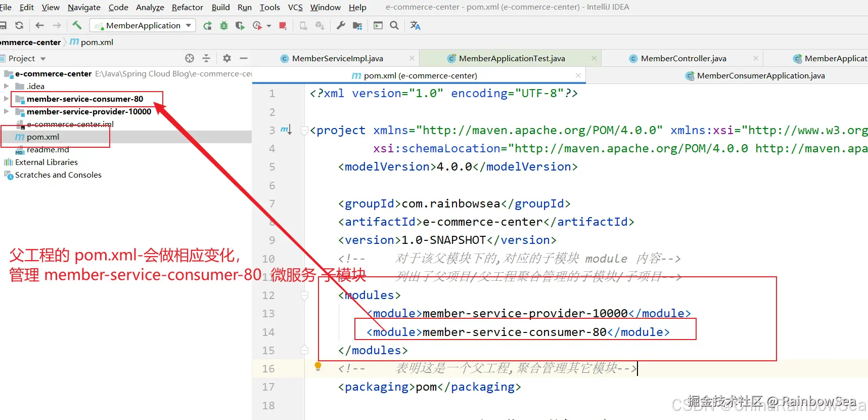Click the lightbulb intention icon
This screenshot has height=420, width=868.
318,366
